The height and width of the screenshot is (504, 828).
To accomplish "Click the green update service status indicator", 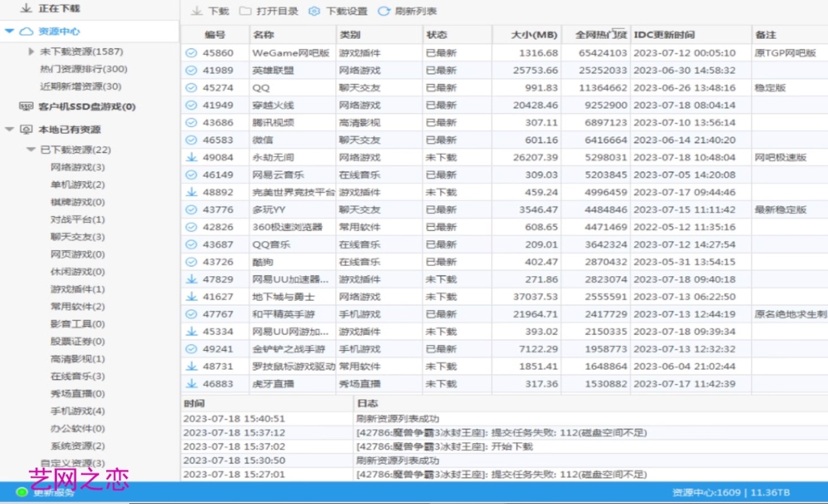I will click(22, 492).
